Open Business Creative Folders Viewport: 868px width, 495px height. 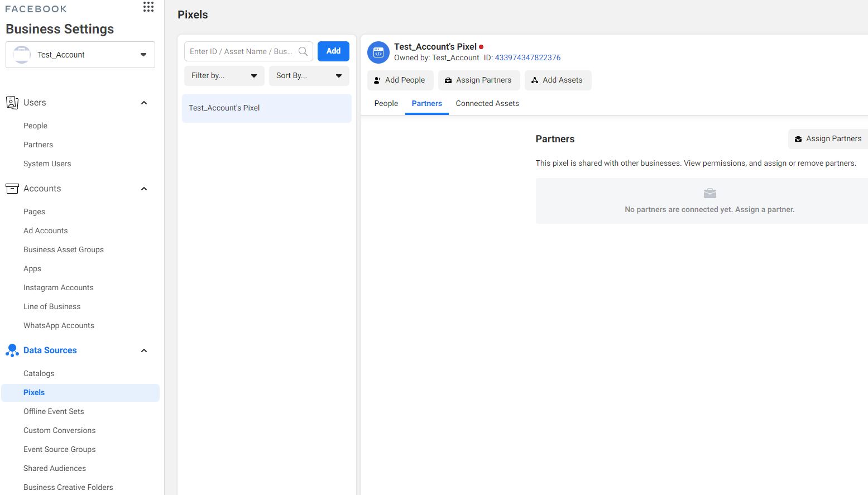[x=68, y=487]
